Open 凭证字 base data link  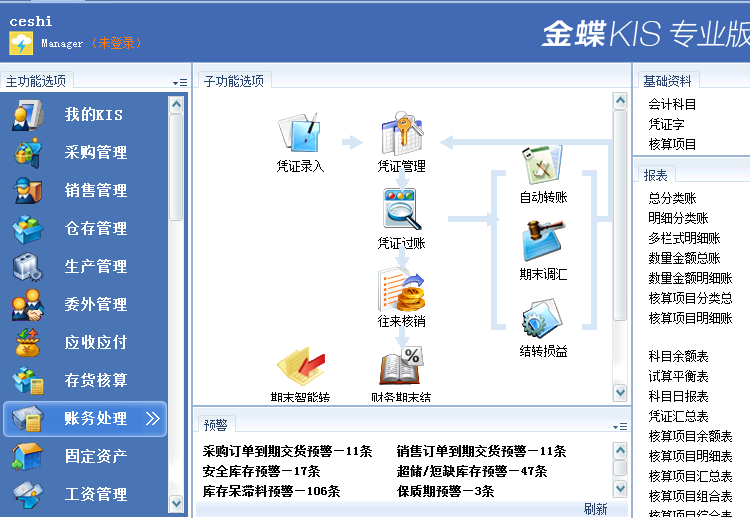coord(666,124)
